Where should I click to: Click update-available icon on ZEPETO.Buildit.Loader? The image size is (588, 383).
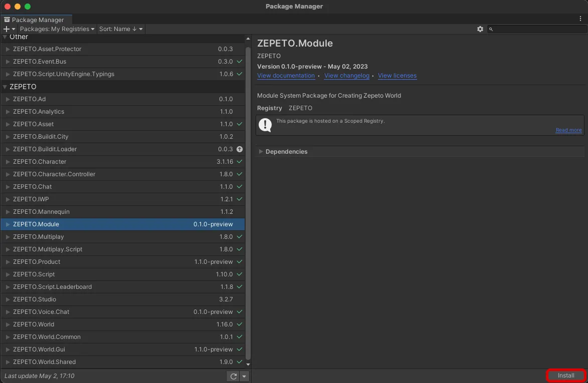pyautogui.click(x=240, y=149)
